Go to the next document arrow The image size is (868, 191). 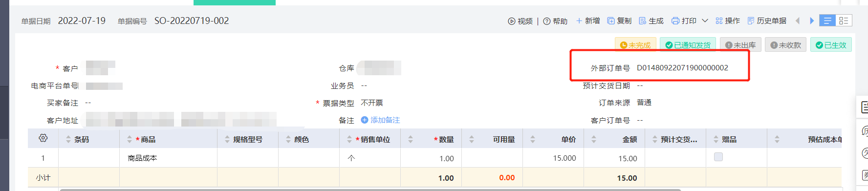[812, 21]
